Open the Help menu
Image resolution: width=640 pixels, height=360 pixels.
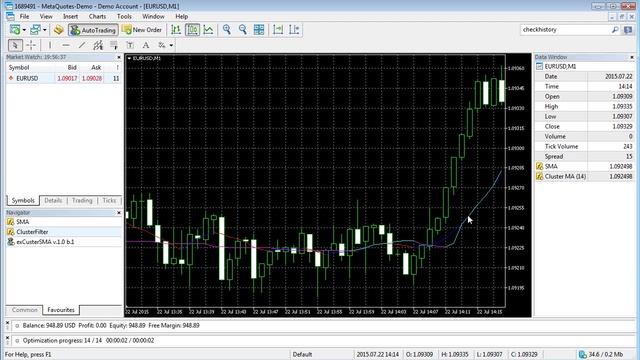point(182,16)
